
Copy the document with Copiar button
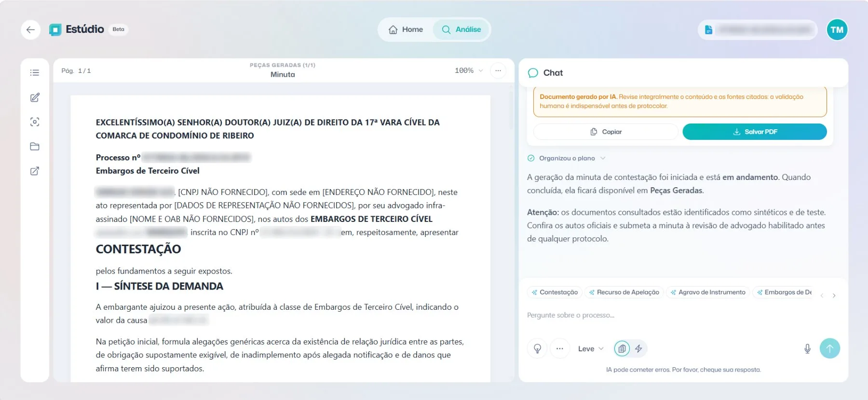pyautogui.click(x=606, y=132)
